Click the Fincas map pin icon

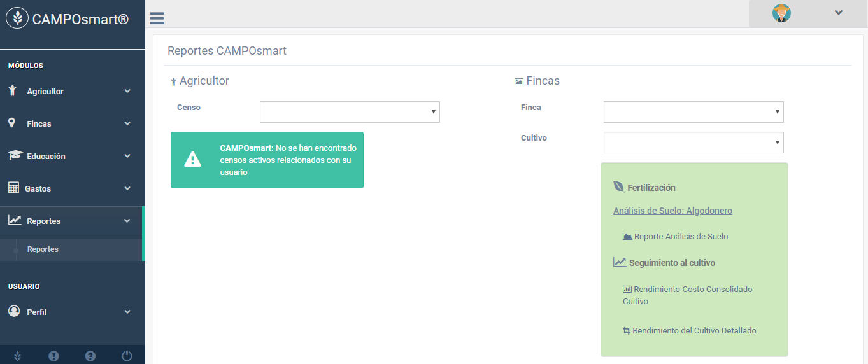[x=11, y=123]
